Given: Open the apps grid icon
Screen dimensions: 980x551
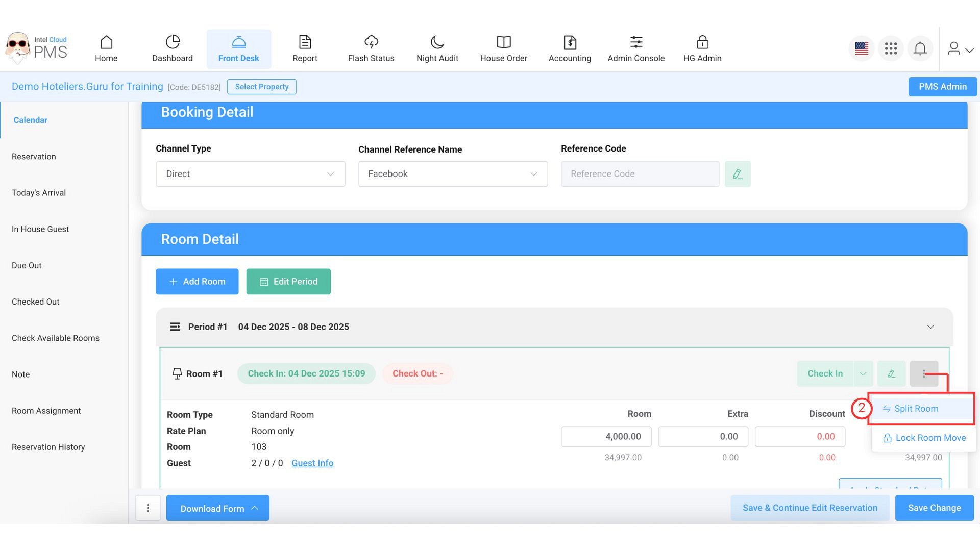Looking at the screenshot, I should click(x=891, y=48).
